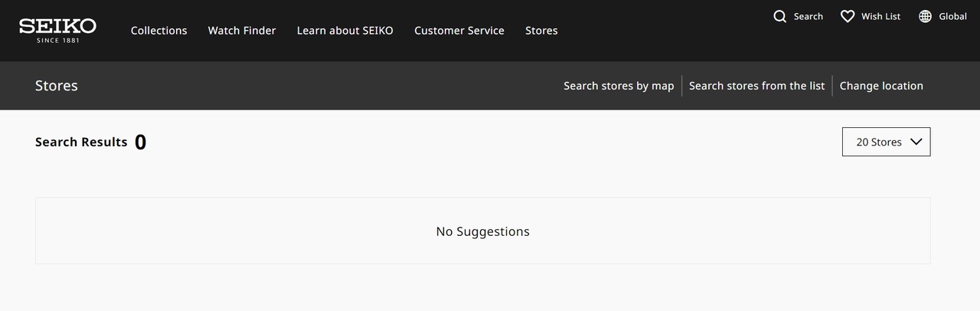This screenshot has height=311, width=980.
Task: Open the 20 Stores dropdown
Action: pyautogui.click(x=878, y=142)
